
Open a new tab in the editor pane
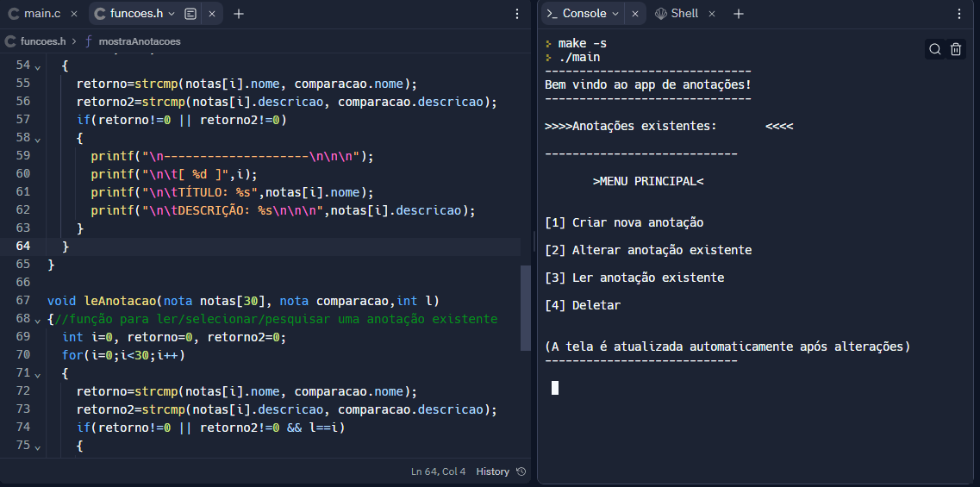click(x=239, y=14)
